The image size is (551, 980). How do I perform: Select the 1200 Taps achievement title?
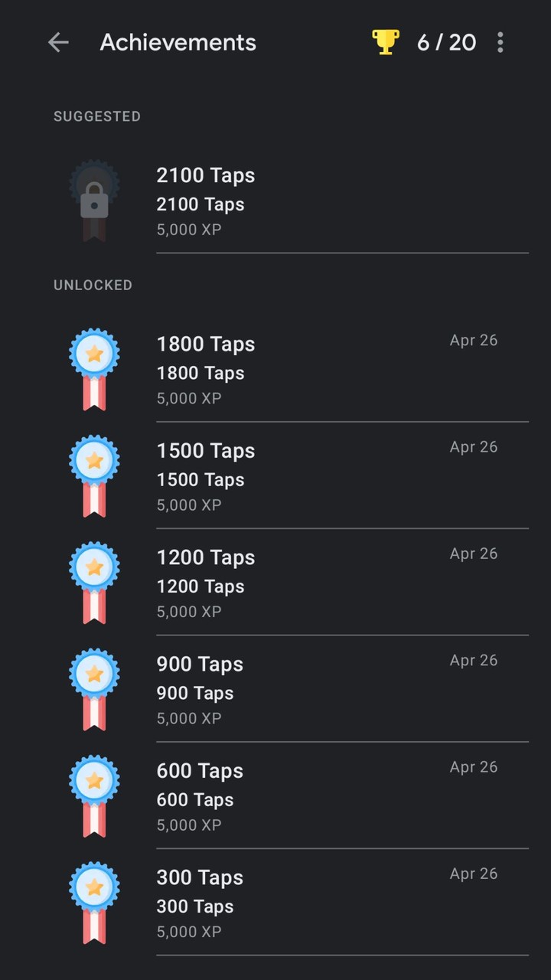205,557
